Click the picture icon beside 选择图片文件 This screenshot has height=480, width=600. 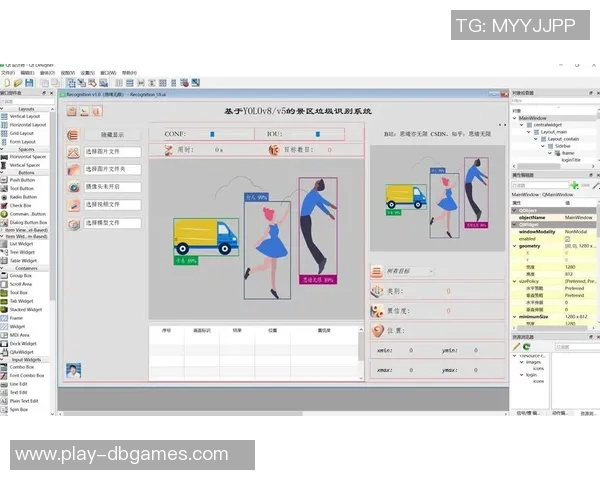[73, 152]
